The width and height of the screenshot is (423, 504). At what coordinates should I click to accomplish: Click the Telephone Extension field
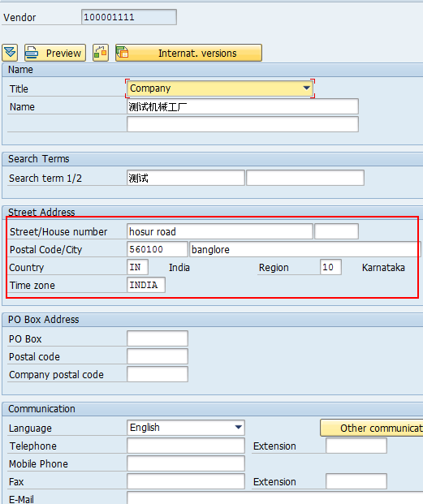[356, 446]
